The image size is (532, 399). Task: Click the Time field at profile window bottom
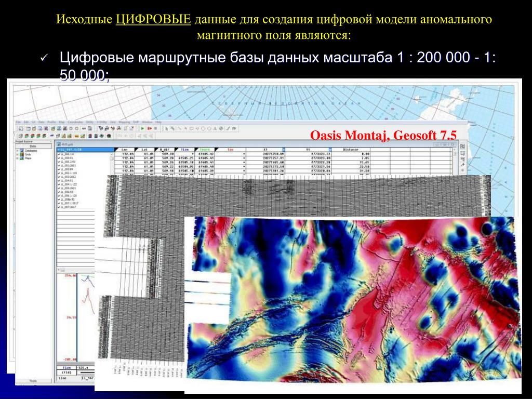[x=67, y=368]
